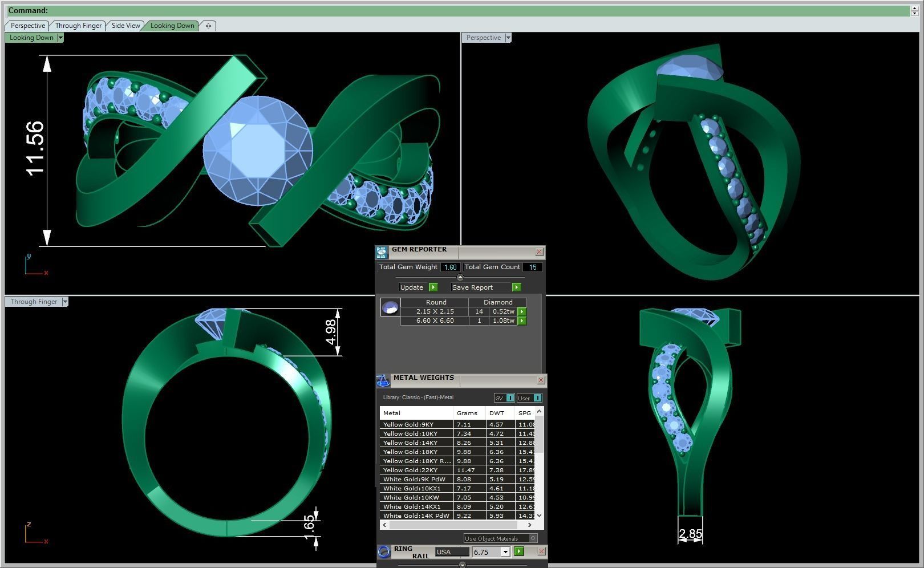Click the USA ring standard field
Screen dimensions: 924x568
tap(452, 552)
